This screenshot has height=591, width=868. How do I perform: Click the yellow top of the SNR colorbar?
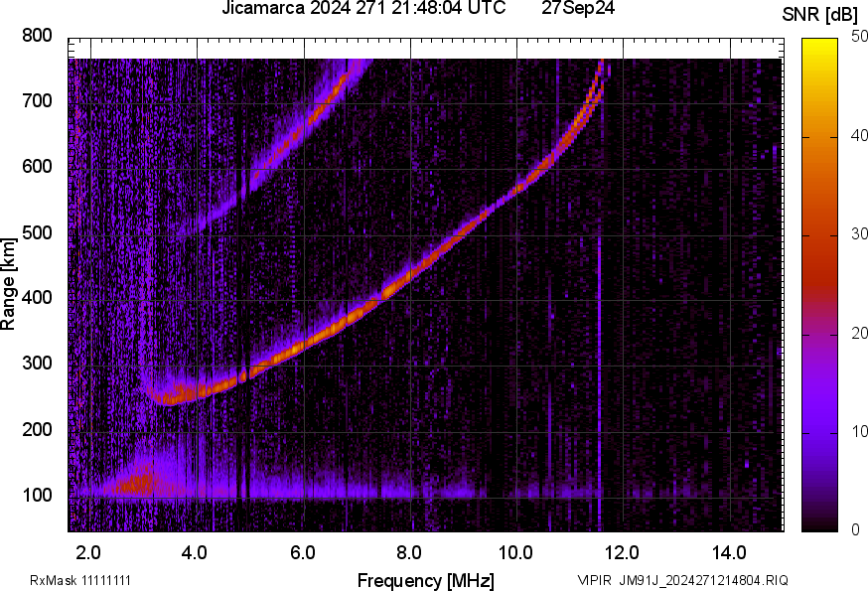820,46
